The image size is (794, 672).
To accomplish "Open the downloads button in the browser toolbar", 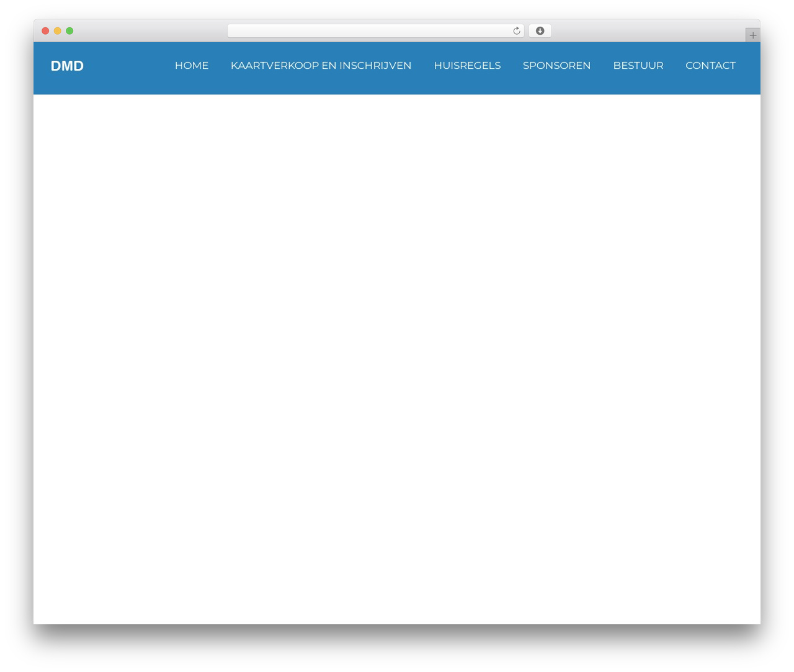I will 540,31.
